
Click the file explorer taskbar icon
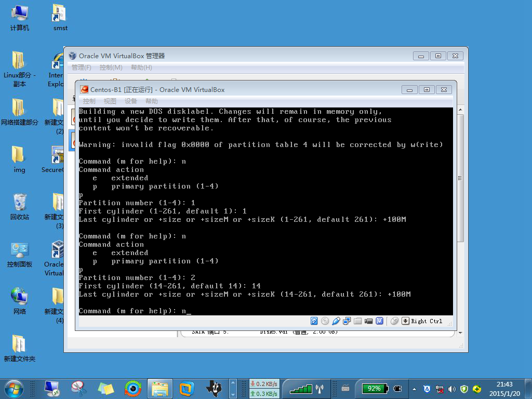pos(160,389)
